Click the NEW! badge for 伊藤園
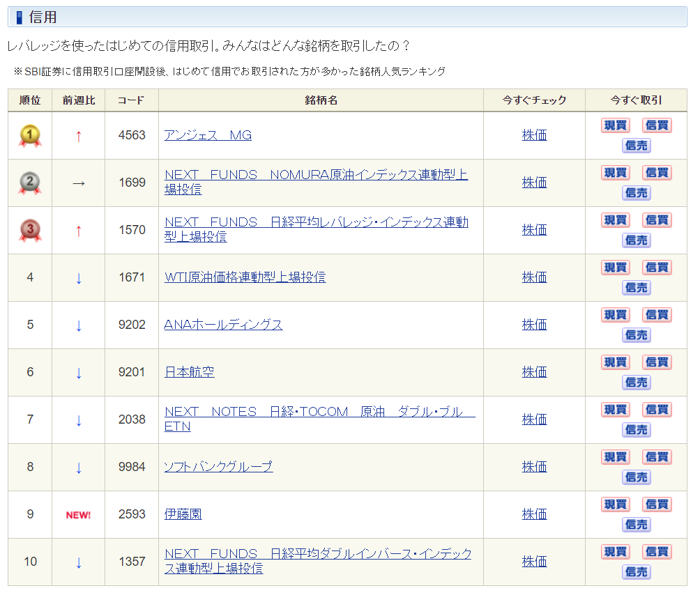This screenshot has height=593, width=700. [x=78, y=515]
